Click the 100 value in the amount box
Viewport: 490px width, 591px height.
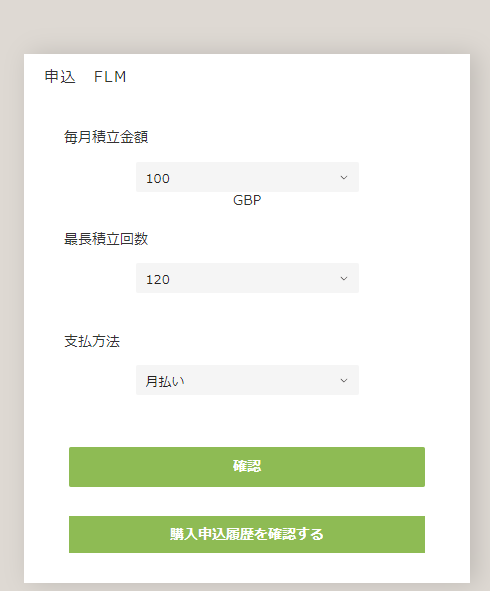[158, 178]
